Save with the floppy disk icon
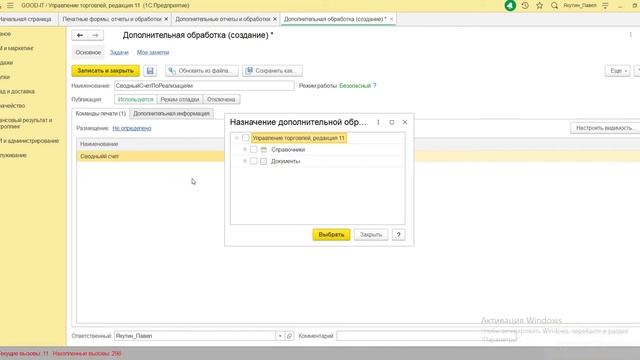Screen dimensions: 640x360 point(150,71)
